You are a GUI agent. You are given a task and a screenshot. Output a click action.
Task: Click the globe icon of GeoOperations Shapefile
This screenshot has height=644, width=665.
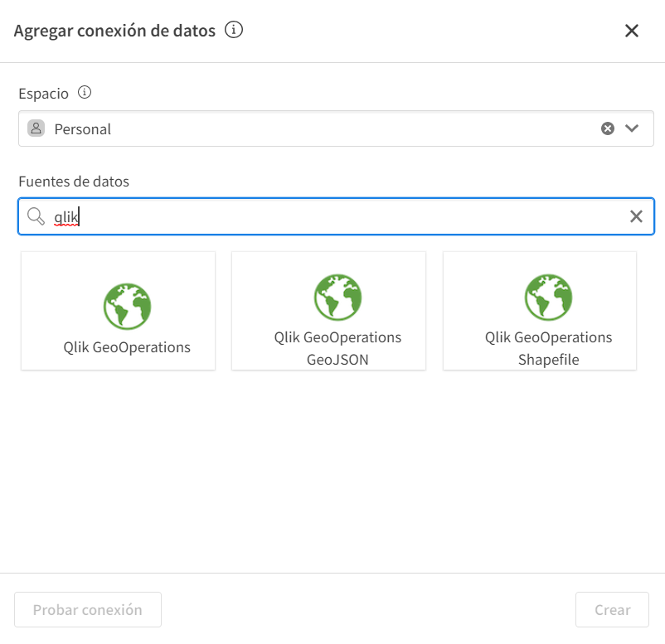548,298
